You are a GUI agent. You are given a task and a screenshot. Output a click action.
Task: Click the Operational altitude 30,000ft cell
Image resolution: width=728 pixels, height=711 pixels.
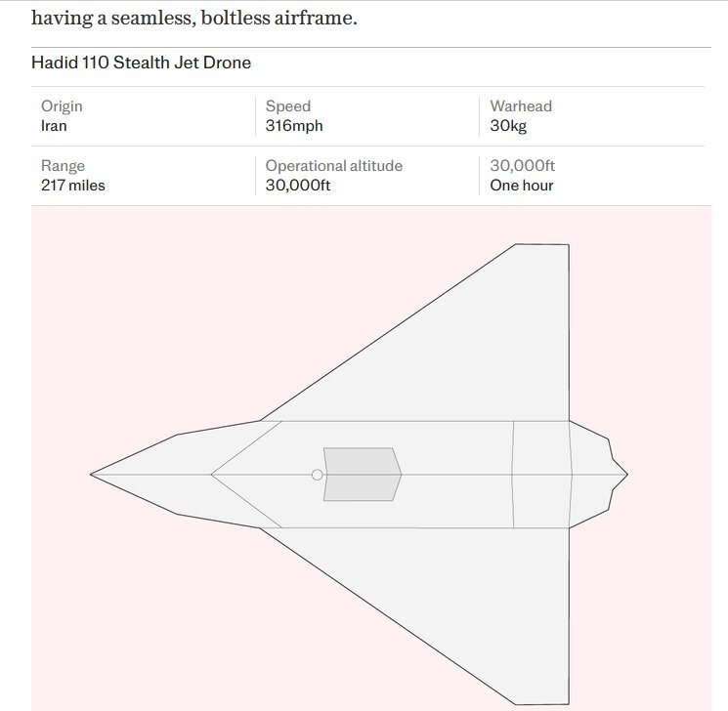pyautogui.click(x=366, y=176)
